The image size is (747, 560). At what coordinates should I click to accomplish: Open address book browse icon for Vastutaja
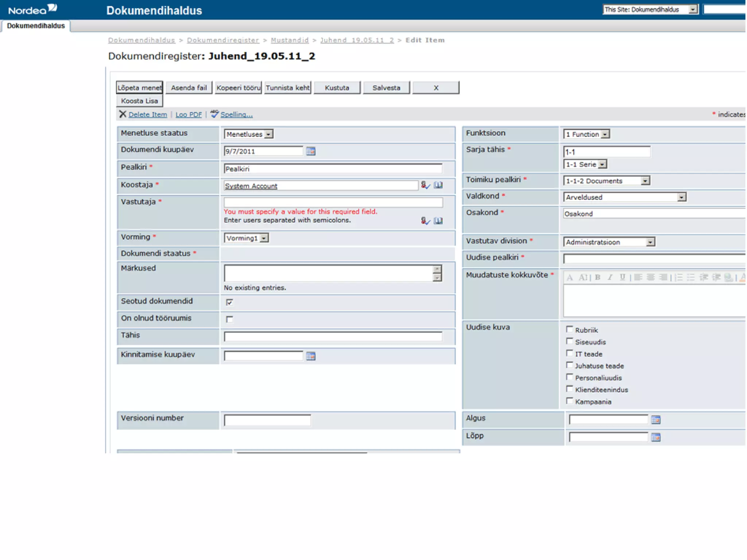438,221
